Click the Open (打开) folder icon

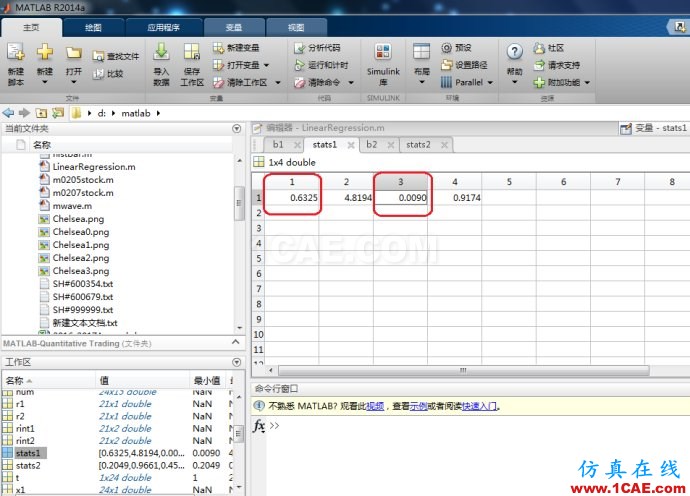(73, 53)
